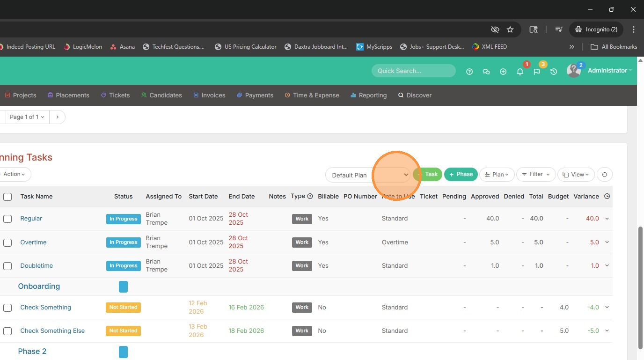This screenshot has width=644, height=360.
Task: Open the Check Something task link
Action: pos(46,308)
